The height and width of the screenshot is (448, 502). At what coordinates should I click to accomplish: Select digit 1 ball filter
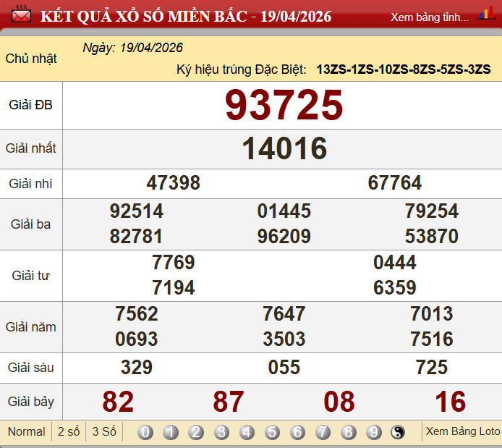[x=171, y=432]
